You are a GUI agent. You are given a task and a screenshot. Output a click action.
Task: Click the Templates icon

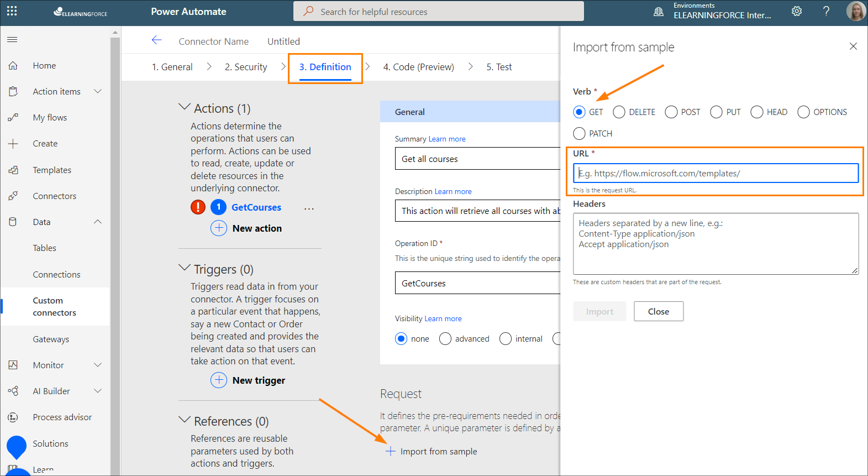click(13, 170)
